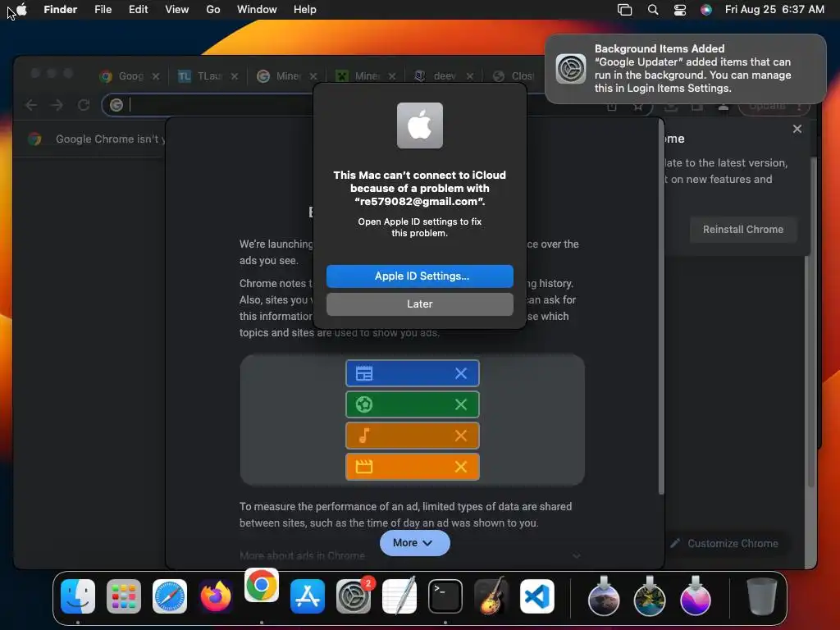Launch Siri from menu bar

(706, 10)
